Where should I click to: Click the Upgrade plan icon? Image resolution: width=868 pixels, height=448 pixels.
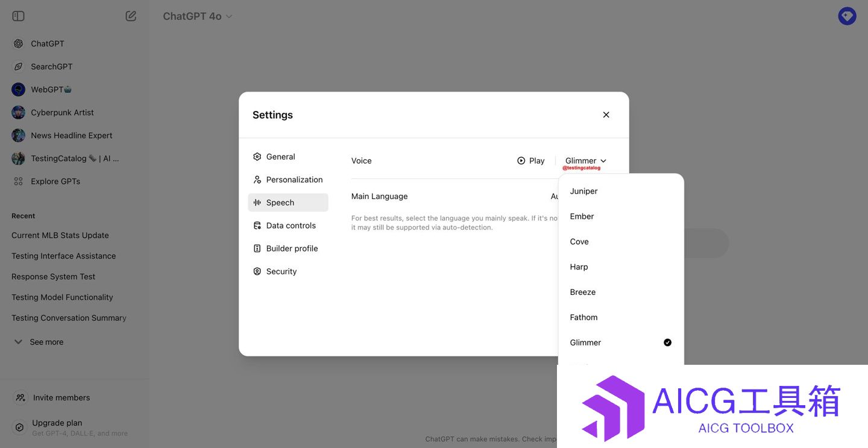pos(19,427)
